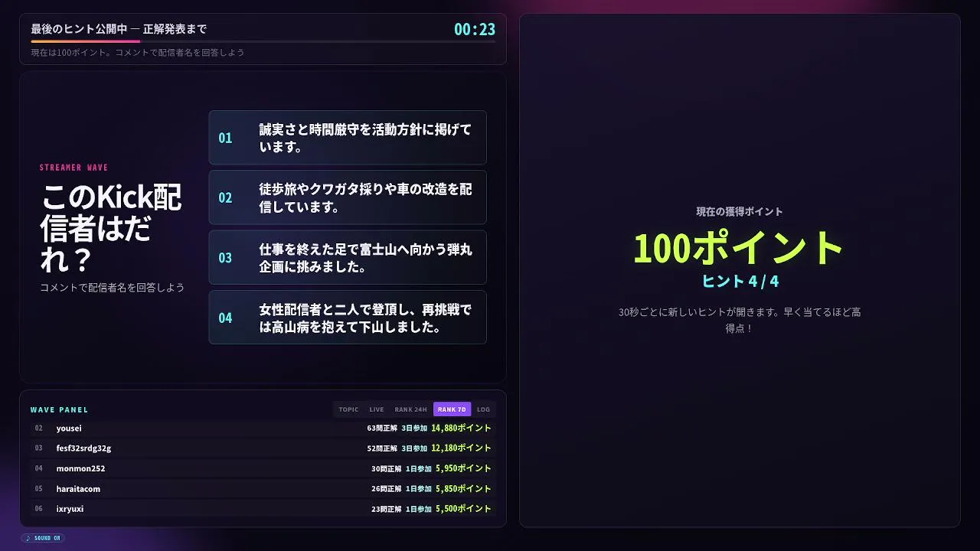This screenshot has width=980, height=551.
Task: Click the 5,850ポイント score
Action: pos(463,488)
